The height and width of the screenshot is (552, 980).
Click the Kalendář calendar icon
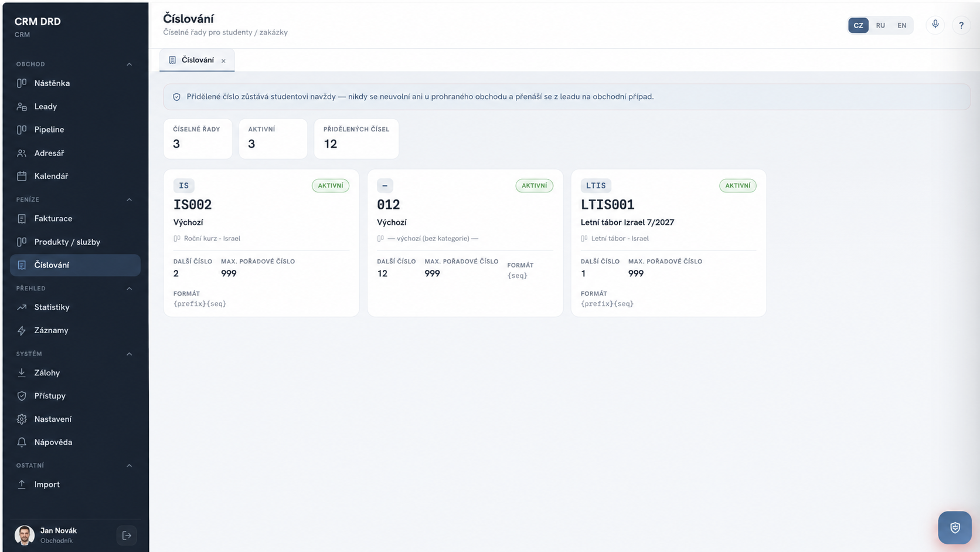(x=22, y=176)
